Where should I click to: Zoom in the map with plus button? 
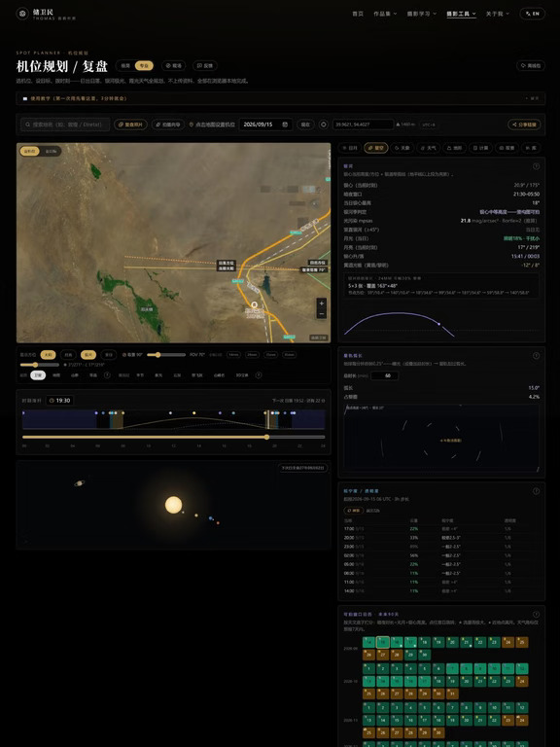click(x=322, y=303)
